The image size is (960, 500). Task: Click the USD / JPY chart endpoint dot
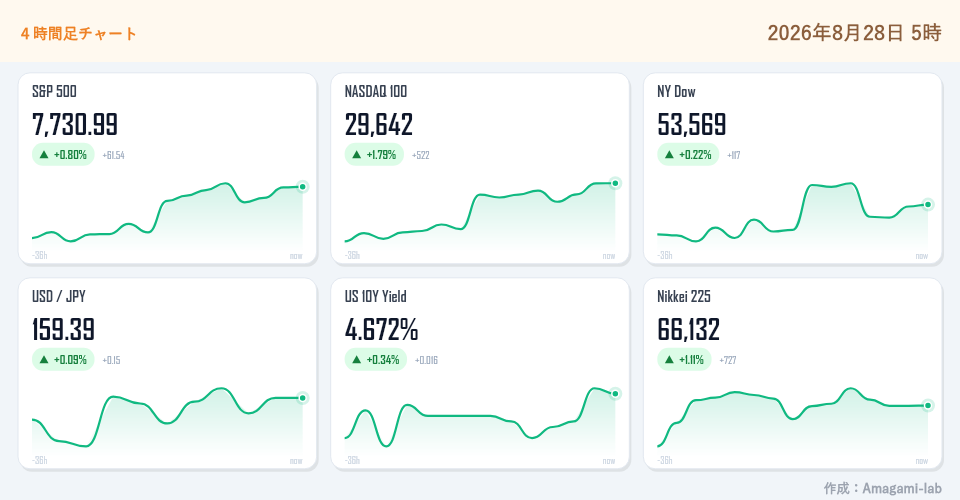302,398
